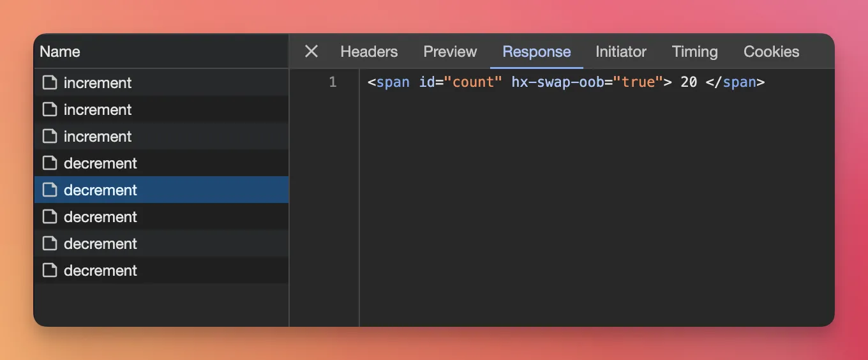
Task: Switch to the Headers tab
Action: [x=369, y=52]
